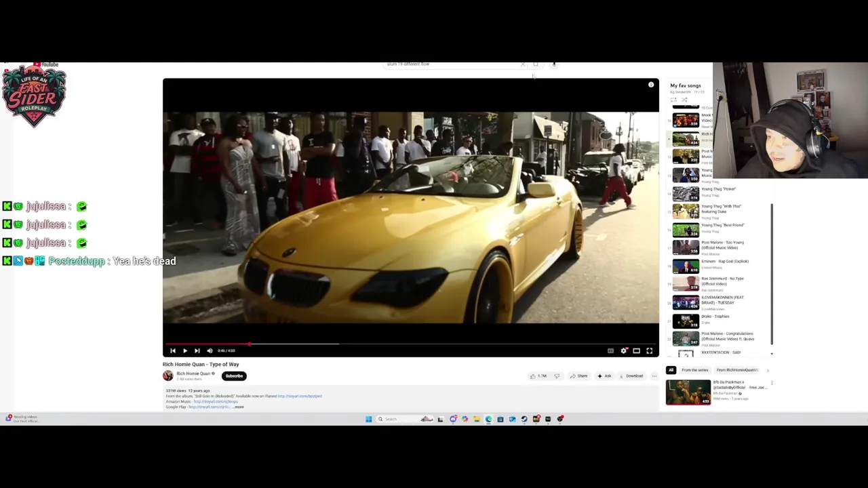
Task: Open Outlook taskbar icon
Action: pos(512,419)
